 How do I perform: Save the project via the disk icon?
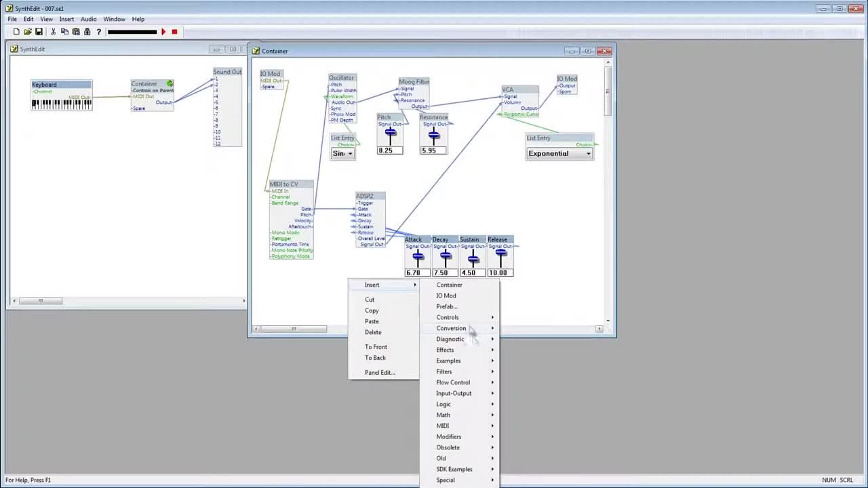point(39,32)
